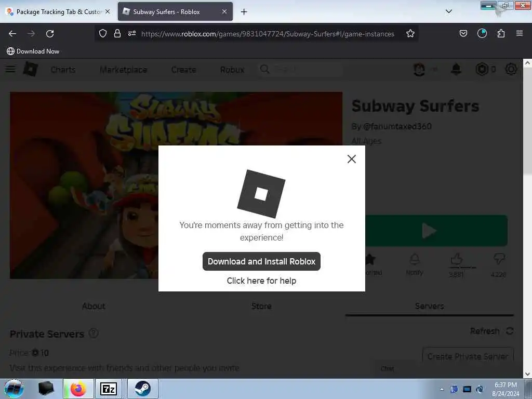Reload the current Roblox page
The height and width of the screenshot is (399, 532).
pos(50,34)
